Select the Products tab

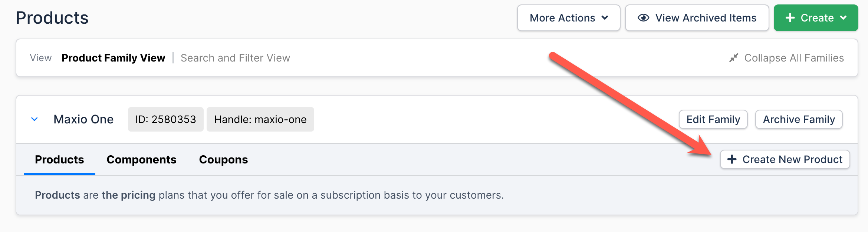point(59,159)
